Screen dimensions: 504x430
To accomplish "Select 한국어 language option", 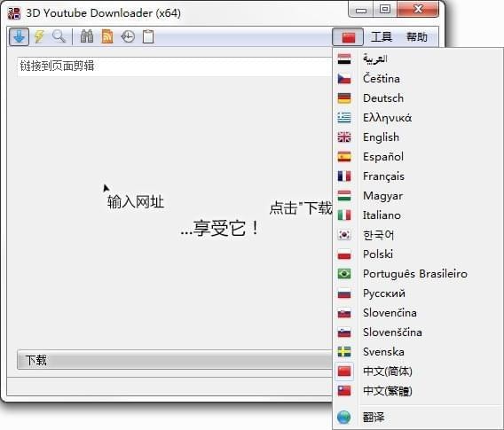I will (x=418, y=235).
